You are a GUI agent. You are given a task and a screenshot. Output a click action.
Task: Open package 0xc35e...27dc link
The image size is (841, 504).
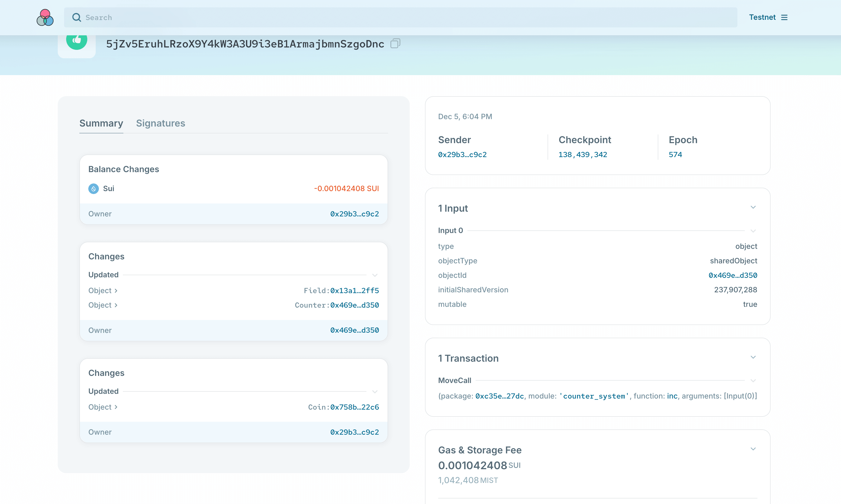499,396
